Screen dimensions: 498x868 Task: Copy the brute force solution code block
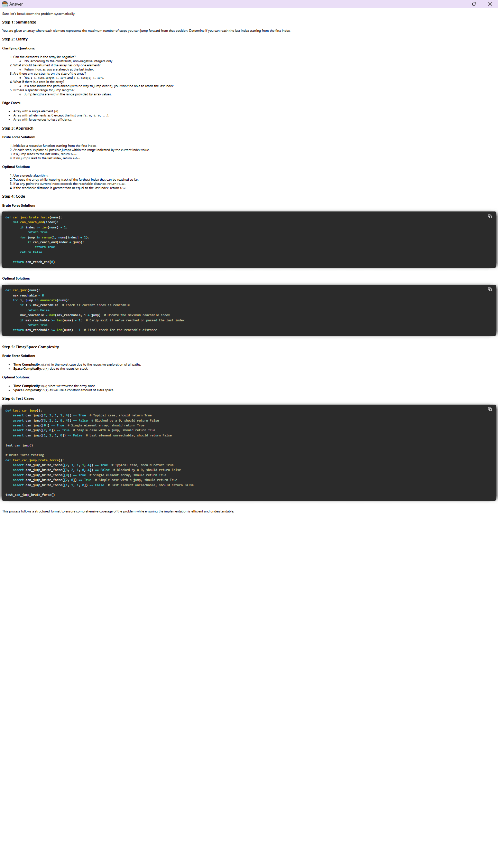pos(490,216)
